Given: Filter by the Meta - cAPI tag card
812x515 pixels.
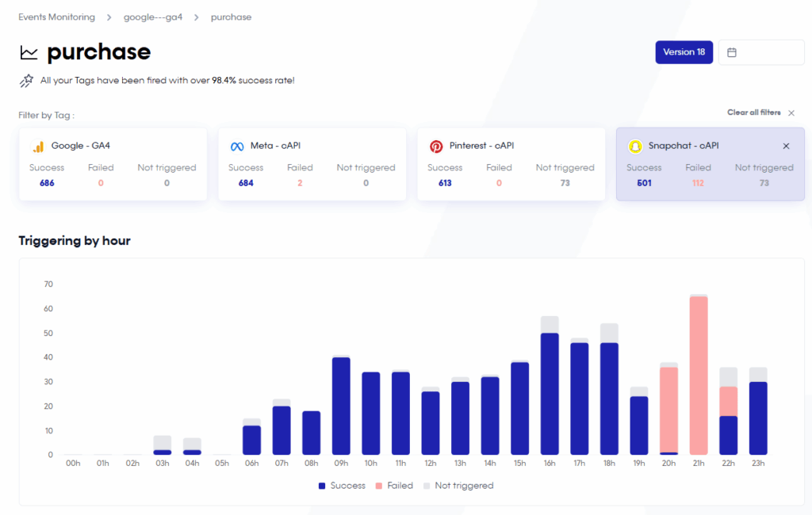Looking at the screenshot, I should [312, 164].
